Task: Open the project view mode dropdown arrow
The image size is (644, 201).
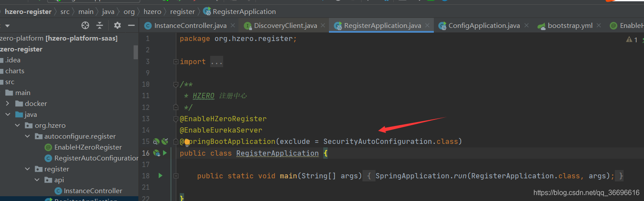Action: pyautogui.click(x=7, y=26)
